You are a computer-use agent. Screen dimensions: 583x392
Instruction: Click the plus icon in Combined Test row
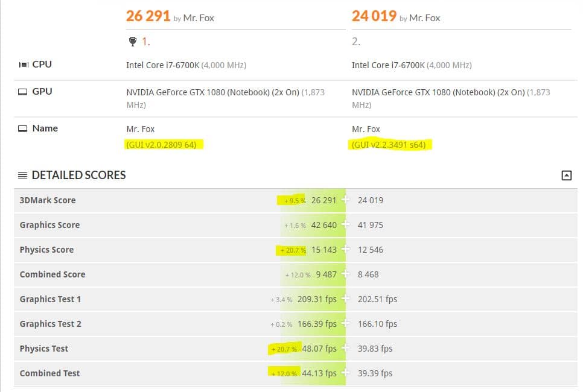(x=345, y=373)
